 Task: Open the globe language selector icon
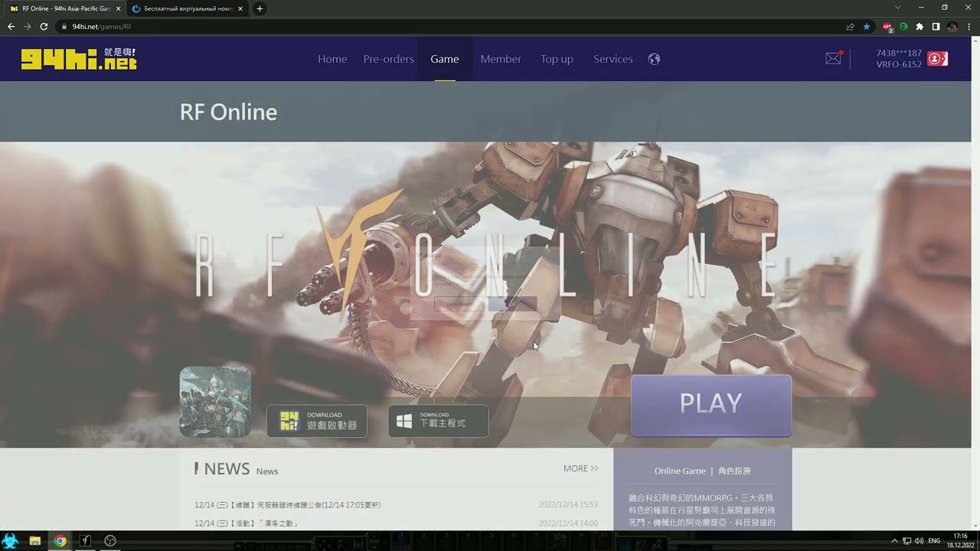[x=654, y=59]
